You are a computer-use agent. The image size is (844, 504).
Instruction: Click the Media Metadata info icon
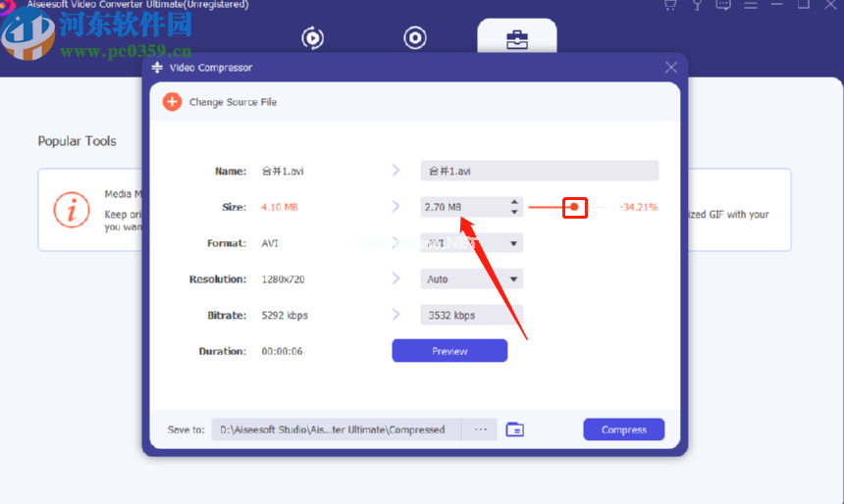click(72, 210)
